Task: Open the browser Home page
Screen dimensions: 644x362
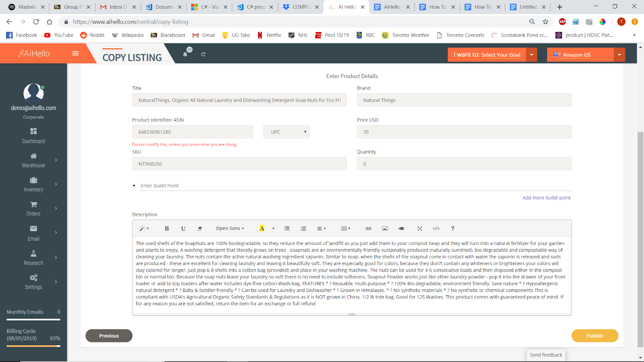Action: [50, 22]
